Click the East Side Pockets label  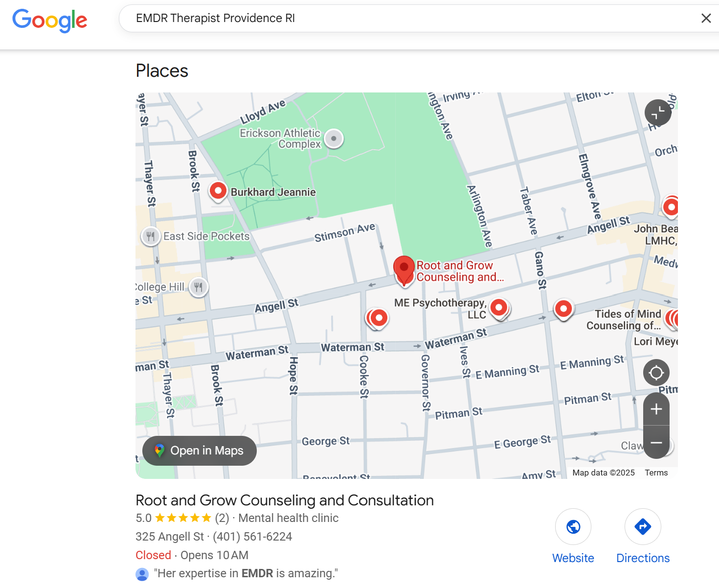206,236
